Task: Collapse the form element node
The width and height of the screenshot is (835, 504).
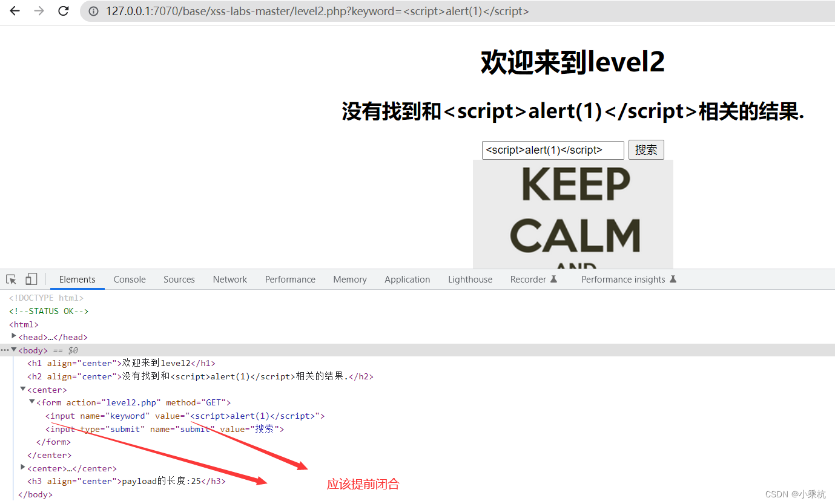Action: coord(32,402)
